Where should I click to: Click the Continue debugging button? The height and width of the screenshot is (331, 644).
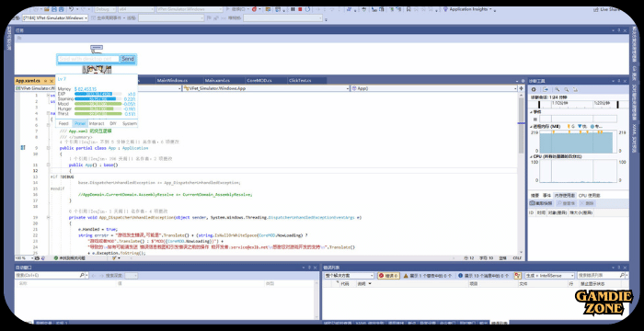click(236, 9)
